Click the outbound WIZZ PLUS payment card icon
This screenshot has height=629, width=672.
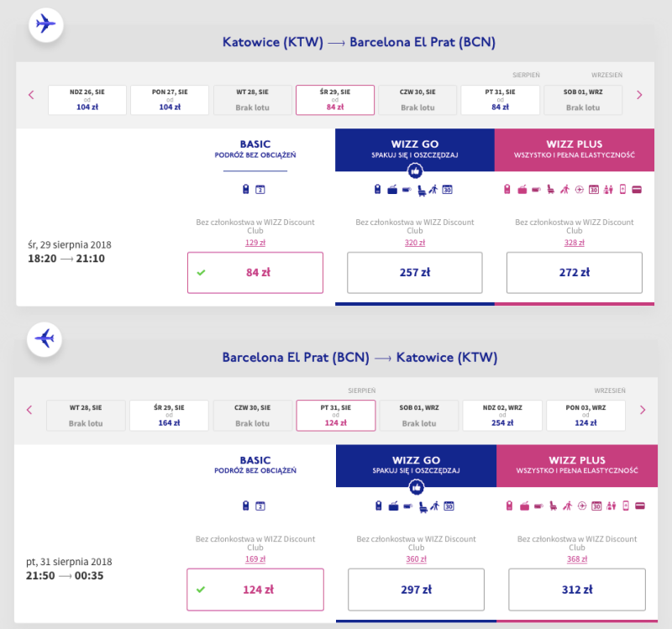point(637,190)
